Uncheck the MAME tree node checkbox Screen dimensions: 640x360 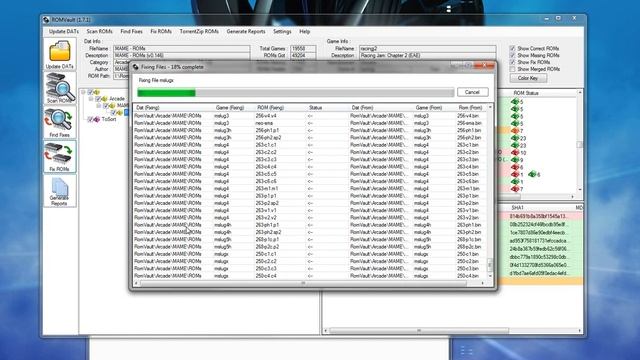(x=105, y=106)
